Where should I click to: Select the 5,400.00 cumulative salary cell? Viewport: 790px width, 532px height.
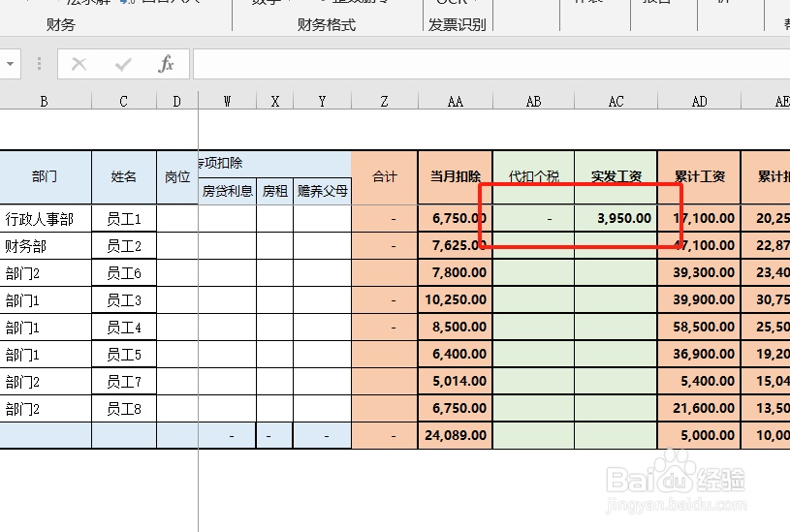click(x=699, y=382)
